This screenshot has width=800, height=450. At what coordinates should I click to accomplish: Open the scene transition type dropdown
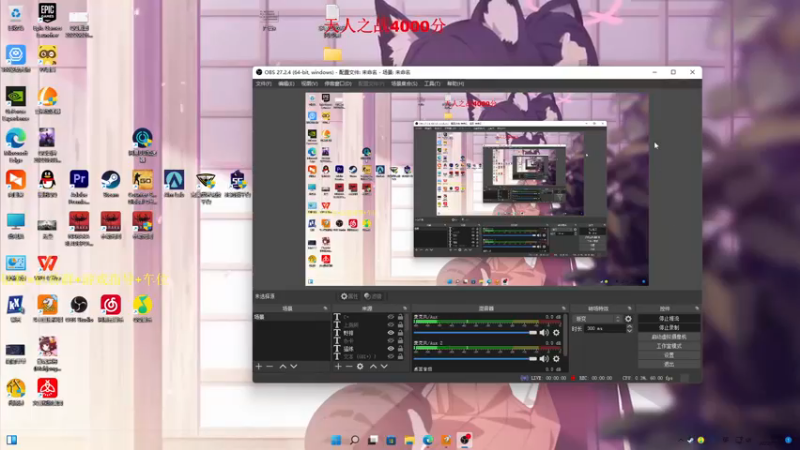point(596,319)
